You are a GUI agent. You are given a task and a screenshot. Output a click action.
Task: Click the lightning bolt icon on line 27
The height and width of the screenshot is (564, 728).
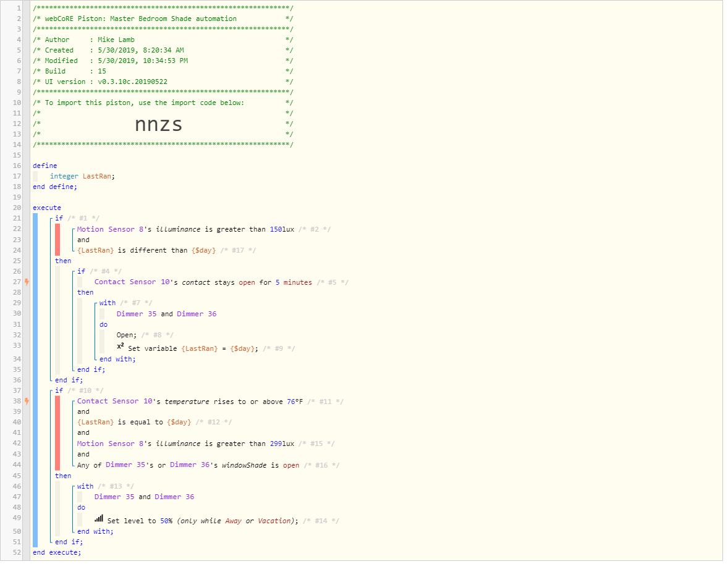27,284
